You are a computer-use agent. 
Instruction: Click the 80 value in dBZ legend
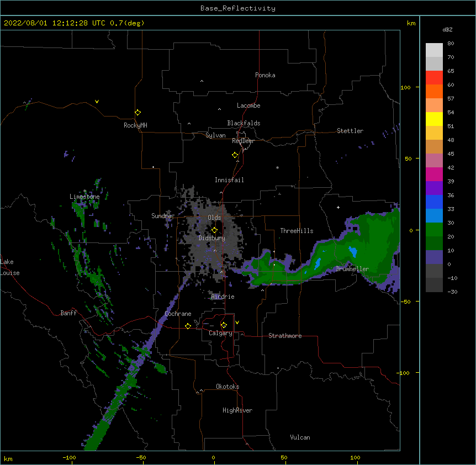[451, 44]
